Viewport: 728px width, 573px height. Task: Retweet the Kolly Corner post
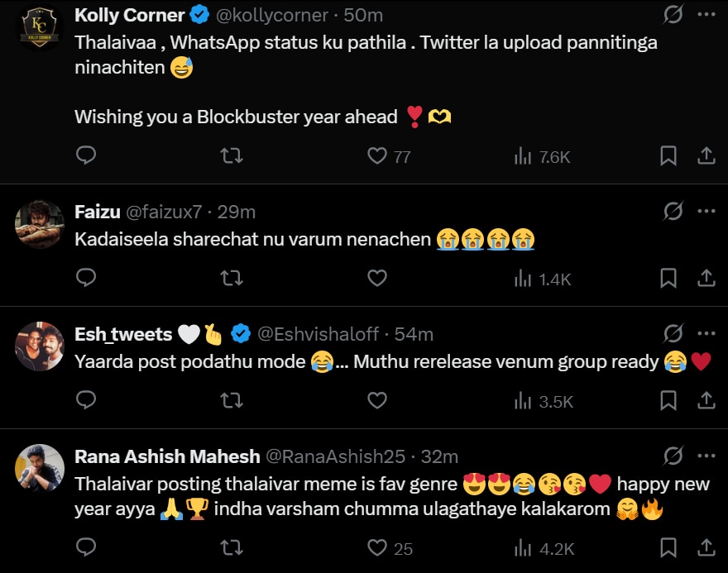[x=232, y=155]
